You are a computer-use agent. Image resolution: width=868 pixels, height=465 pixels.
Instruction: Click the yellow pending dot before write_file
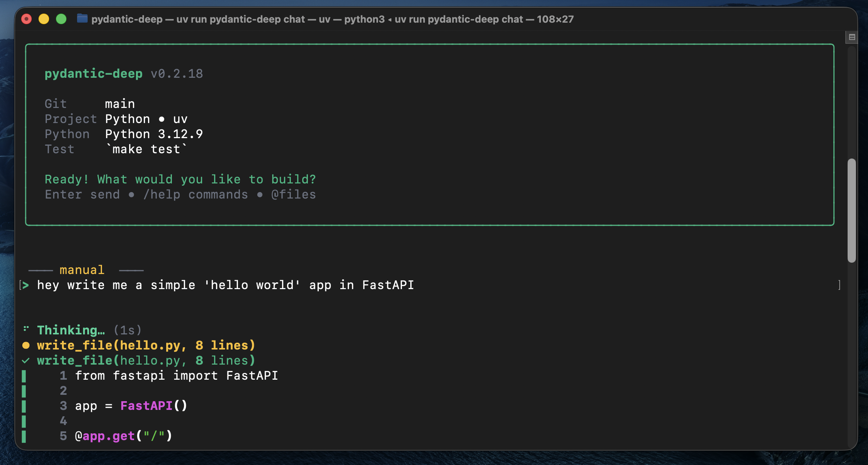25,345
